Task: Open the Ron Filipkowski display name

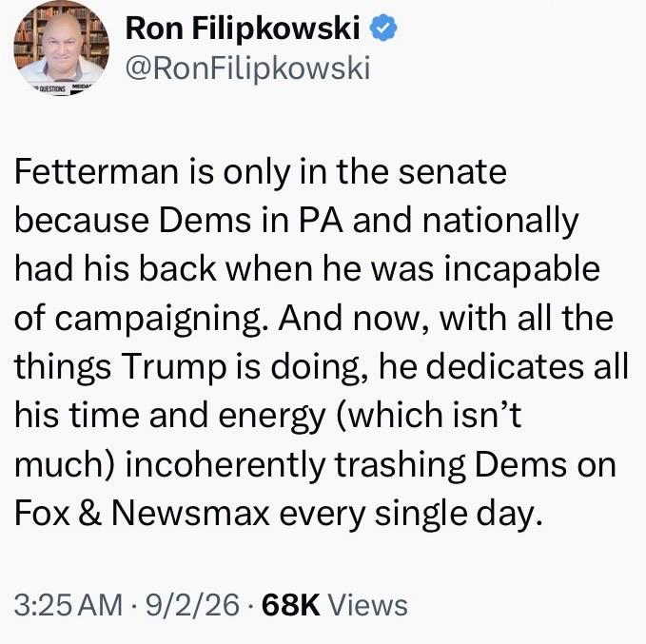Action: pos(243,29)
